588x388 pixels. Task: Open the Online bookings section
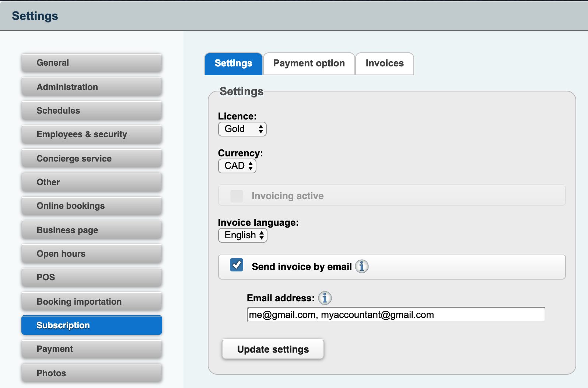pyautogui.click(x=92, y=206)
